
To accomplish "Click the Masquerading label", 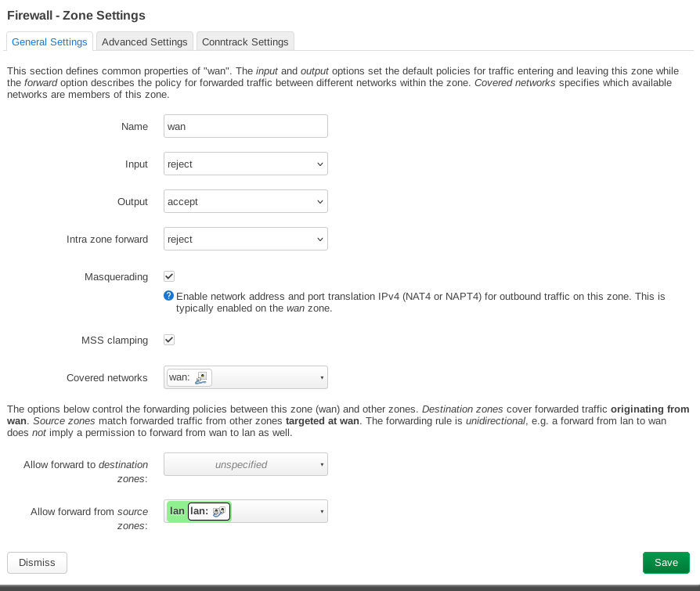I will 116,277.
